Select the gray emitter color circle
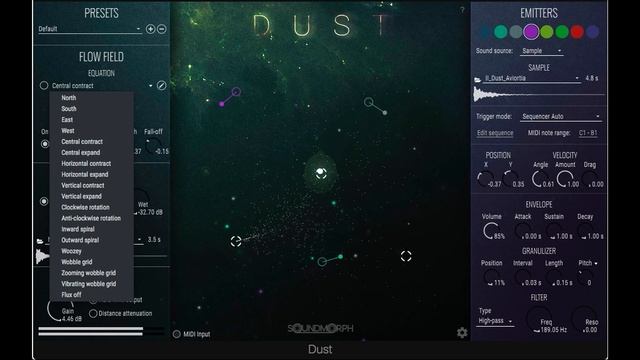The height and width of the screenshot is (360, 640). click(x=516, y=31)
